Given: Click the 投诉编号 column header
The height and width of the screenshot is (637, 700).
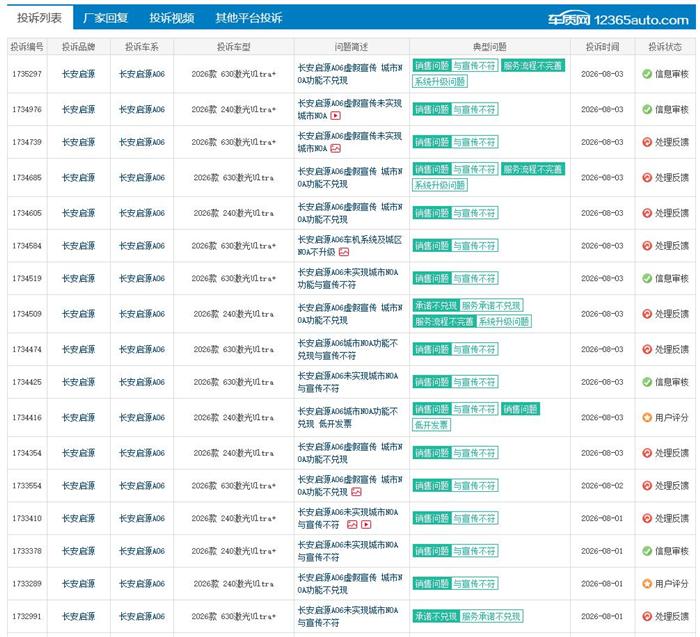Looking at the screenshot, I should pyautogui.click(x=27, y=47).
